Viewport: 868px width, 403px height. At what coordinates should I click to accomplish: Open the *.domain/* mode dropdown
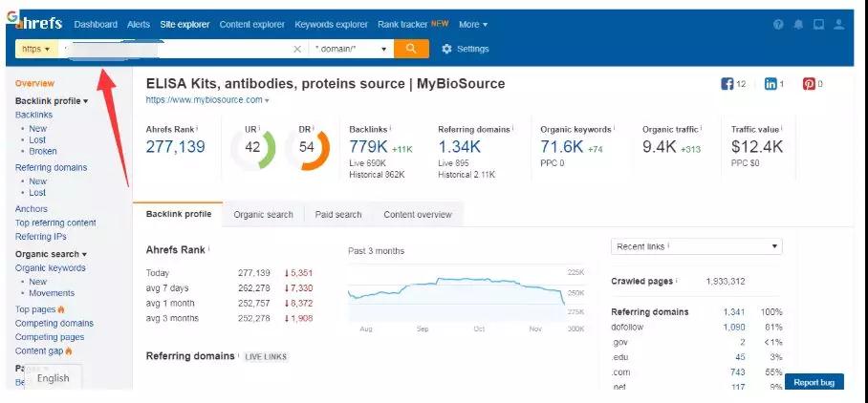pyautogui.click(x=351, y=49)
